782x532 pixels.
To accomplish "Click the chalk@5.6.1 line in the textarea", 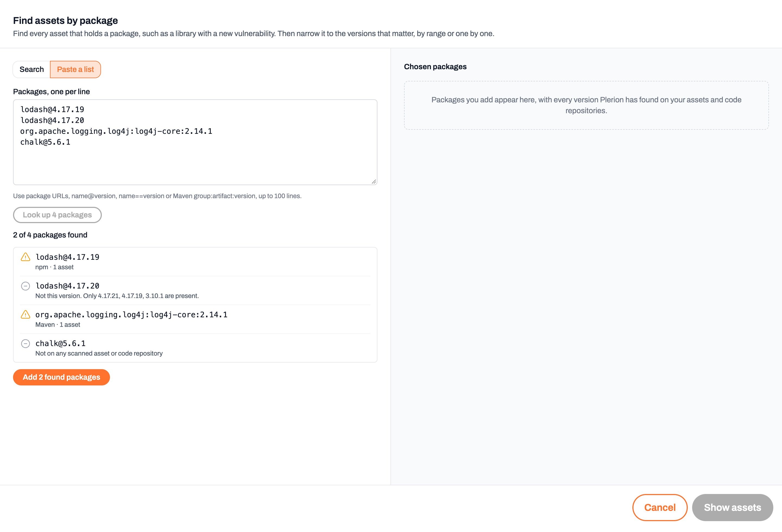I will click(45, 142).
